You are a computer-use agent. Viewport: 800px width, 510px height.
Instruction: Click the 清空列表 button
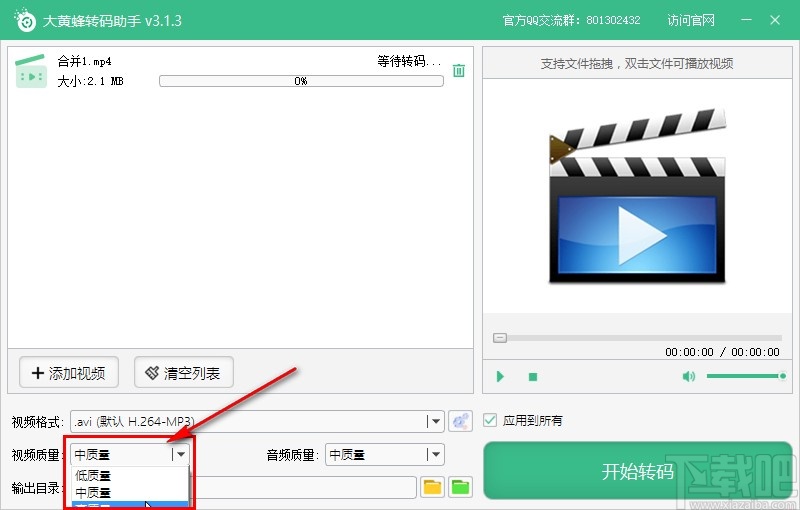point(184,373)
